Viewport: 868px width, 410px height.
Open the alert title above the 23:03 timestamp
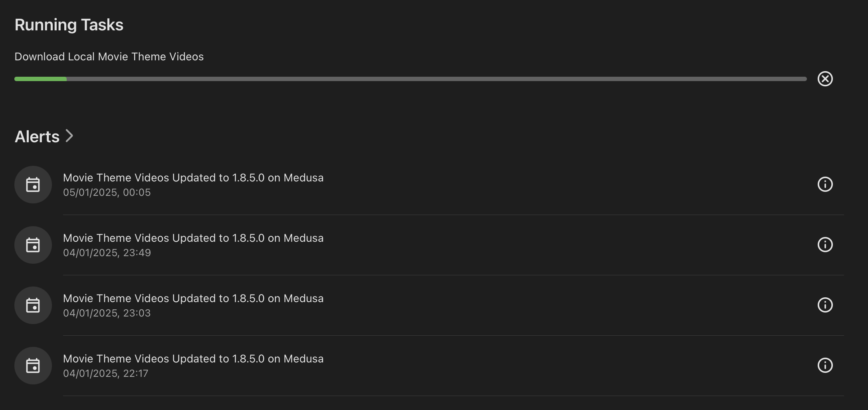click(193, 299)
